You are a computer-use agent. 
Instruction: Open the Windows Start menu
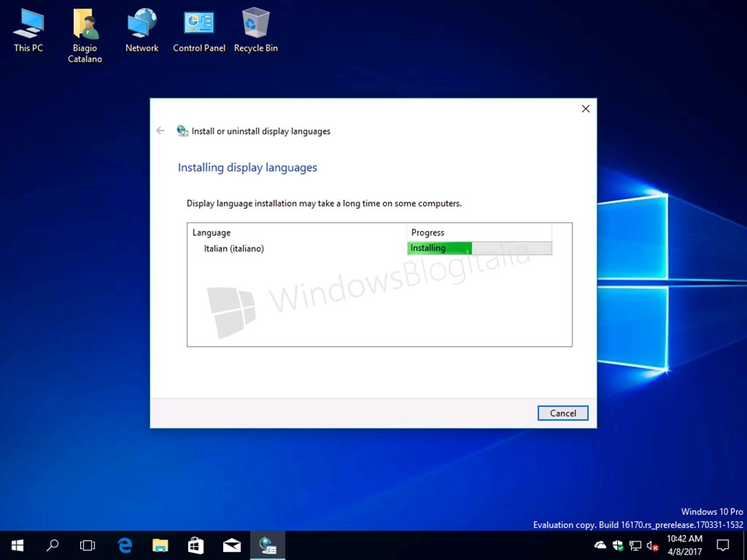click(x=18, y=545)
